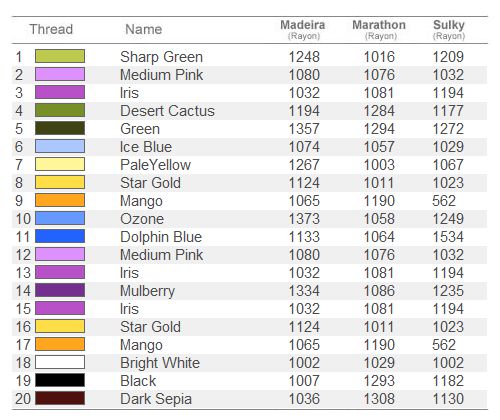Image resolution: width=500 pixels, height=420 pixels.
Task: Click the Sulky column header
Action: (449, 29)
